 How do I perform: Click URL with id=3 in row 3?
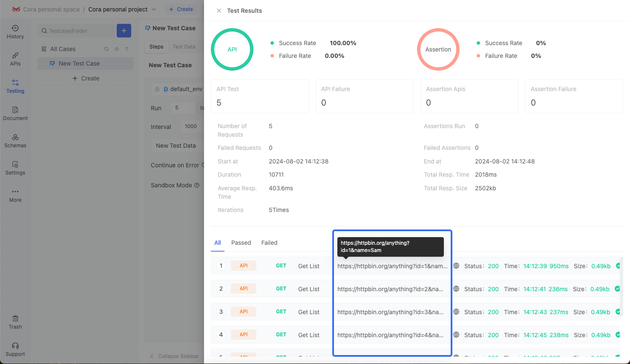[x=390, y=312]
